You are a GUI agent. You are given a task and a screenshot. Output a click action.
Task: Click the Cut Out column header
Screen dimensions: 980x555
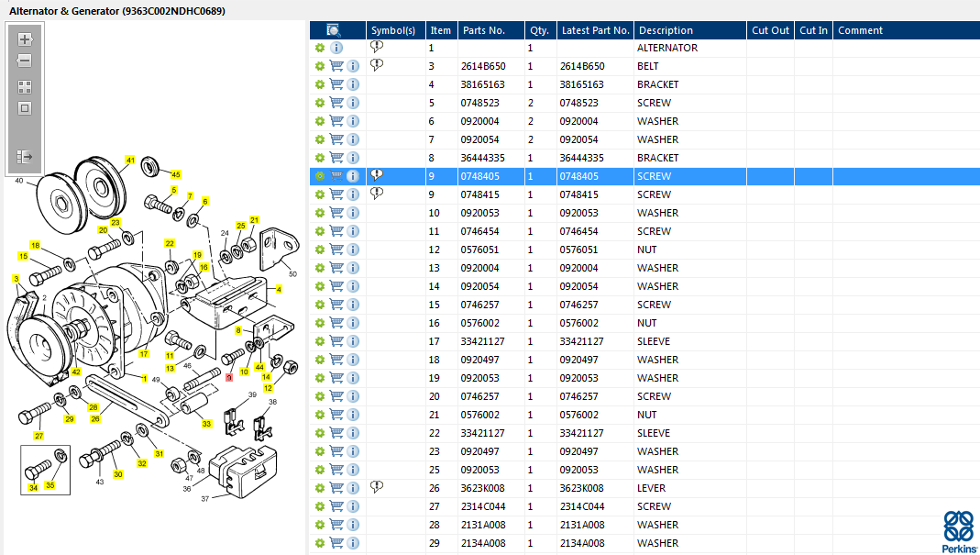click(x=771, y=30)
